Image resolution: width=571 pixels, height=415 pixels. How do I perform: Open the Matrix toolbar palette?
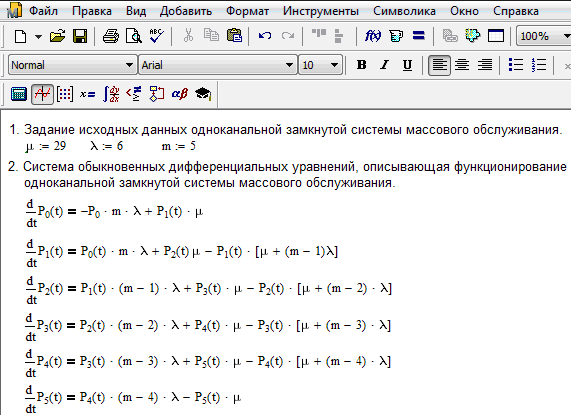pyautogui.click(x=65, y=94)
